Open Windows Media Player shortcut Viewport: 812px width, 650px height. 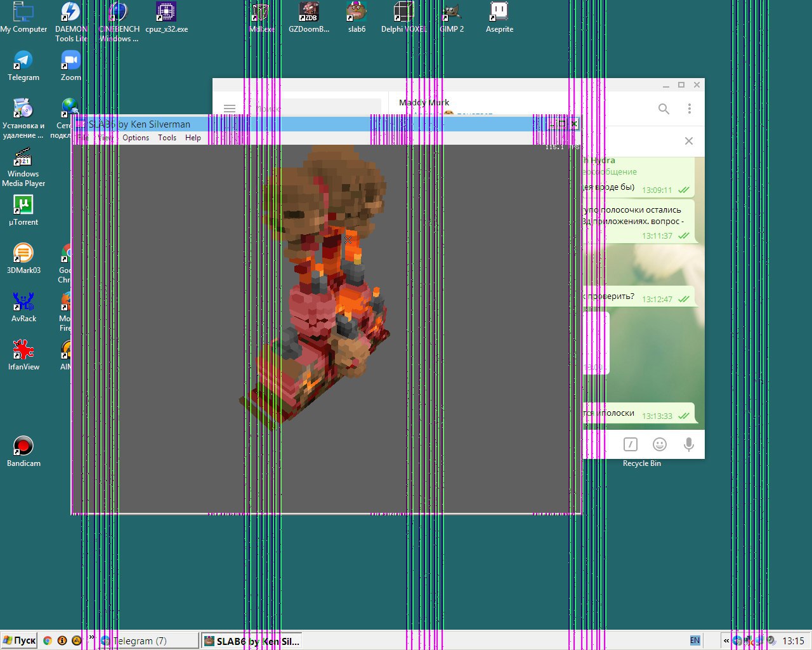23,166
